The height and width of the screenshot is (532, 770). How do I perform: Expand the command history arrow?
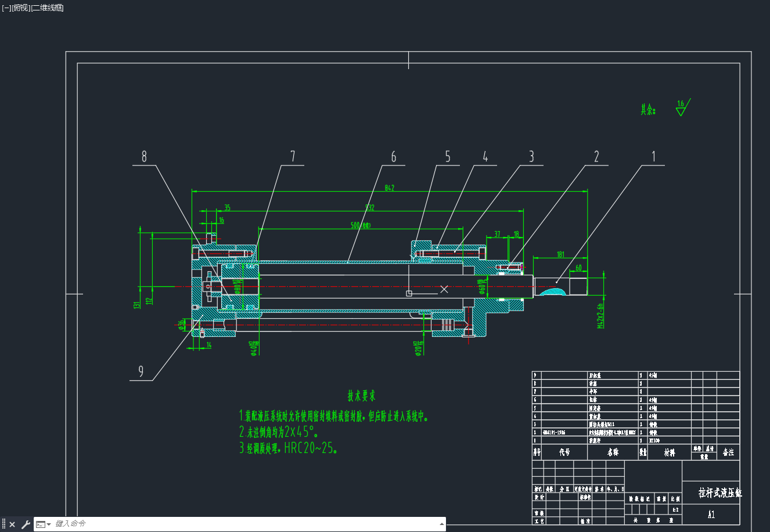click(441, 524)
